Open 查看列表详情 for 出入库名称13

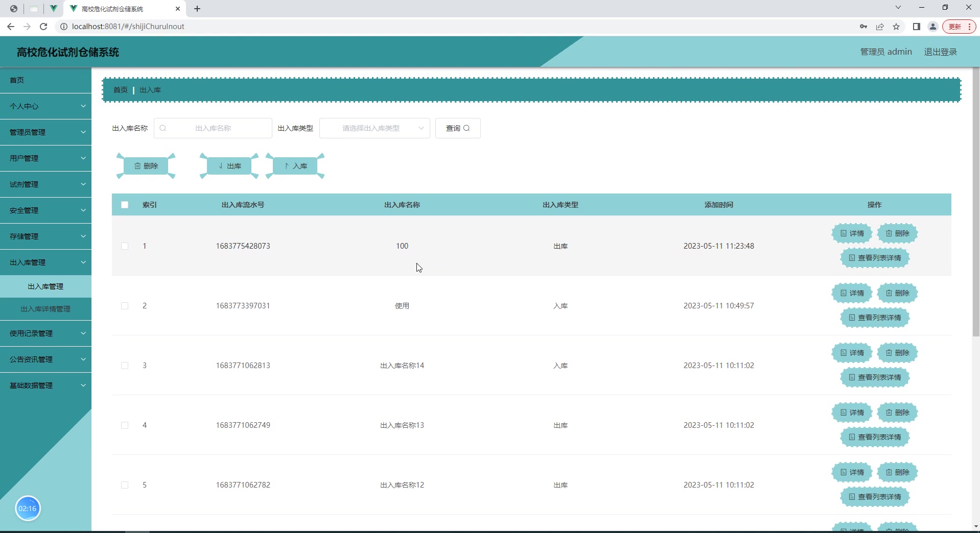[875, 437]
